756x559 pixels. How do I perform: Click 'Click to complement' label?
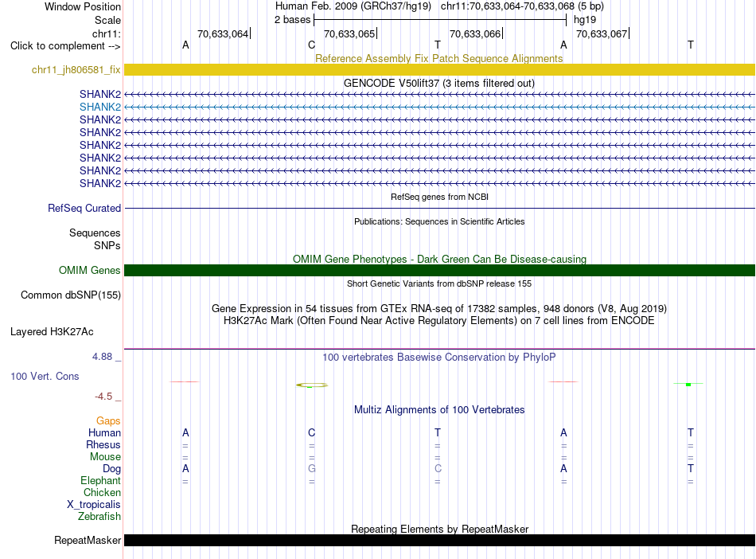65,46
